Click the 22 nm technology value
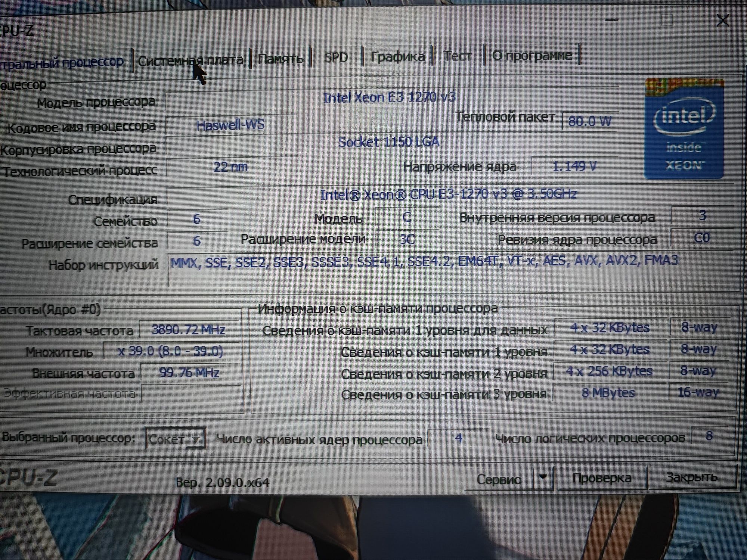Screen dimensions: 747x560 tap(230, 167)
